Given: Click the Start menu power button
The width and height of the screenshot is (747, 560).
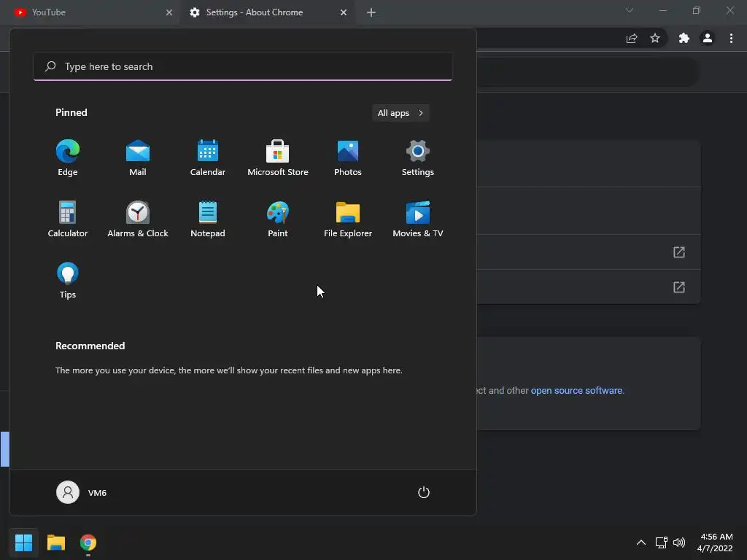Looking at the screenshot, I should 424,492.
